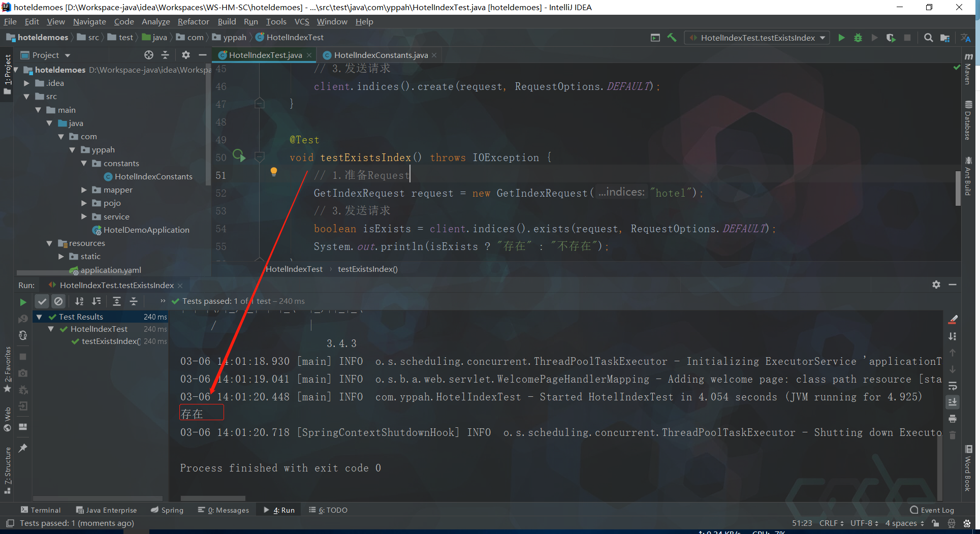The width and height of the screenshot is (980, 534).
Task: Expand the service package
Action: [x=84, y=216]
